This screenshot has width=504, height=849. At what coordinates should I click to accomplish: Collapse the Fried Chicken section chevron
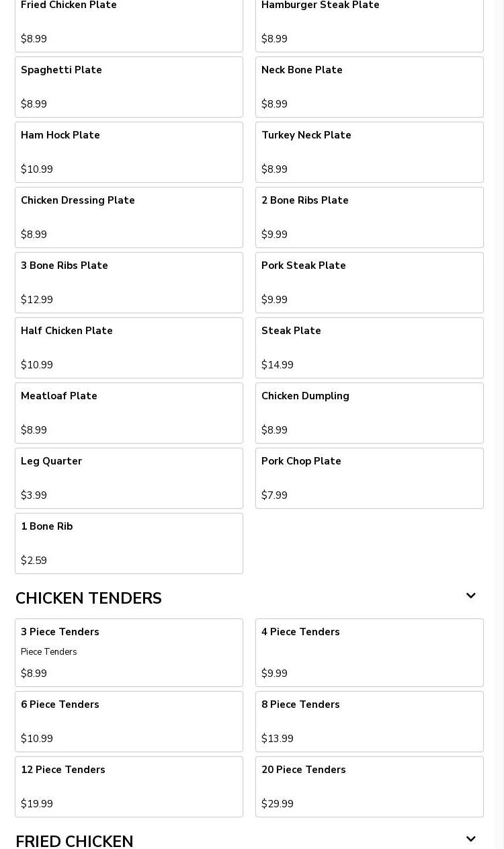tap(470, 840)
